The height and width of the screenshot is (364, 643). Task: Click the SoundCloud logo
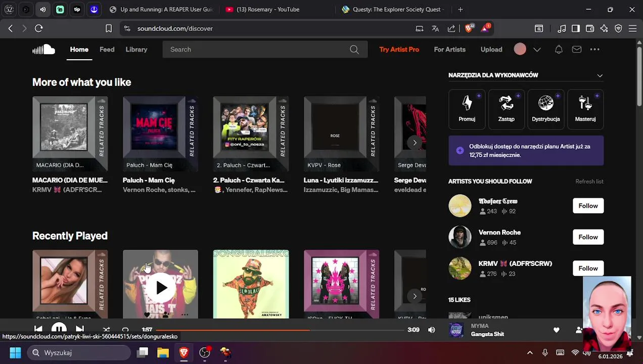pyautogui.click(x=43, y=50)
